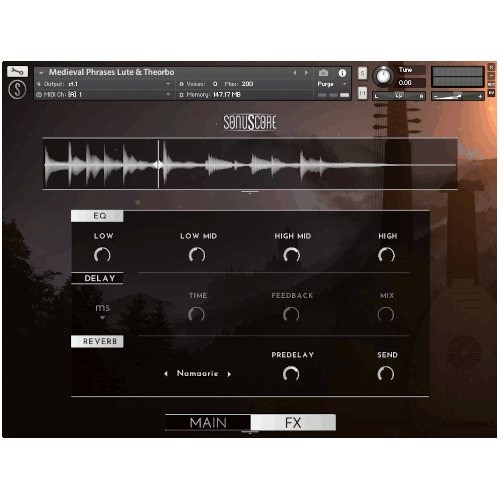Toggle the EQ section on or off

coord(97,216)
